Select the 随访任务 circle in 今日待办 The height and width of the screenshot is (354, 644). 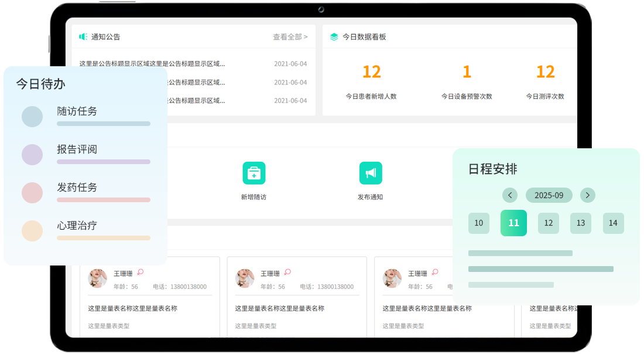click(x=32, y=117)
